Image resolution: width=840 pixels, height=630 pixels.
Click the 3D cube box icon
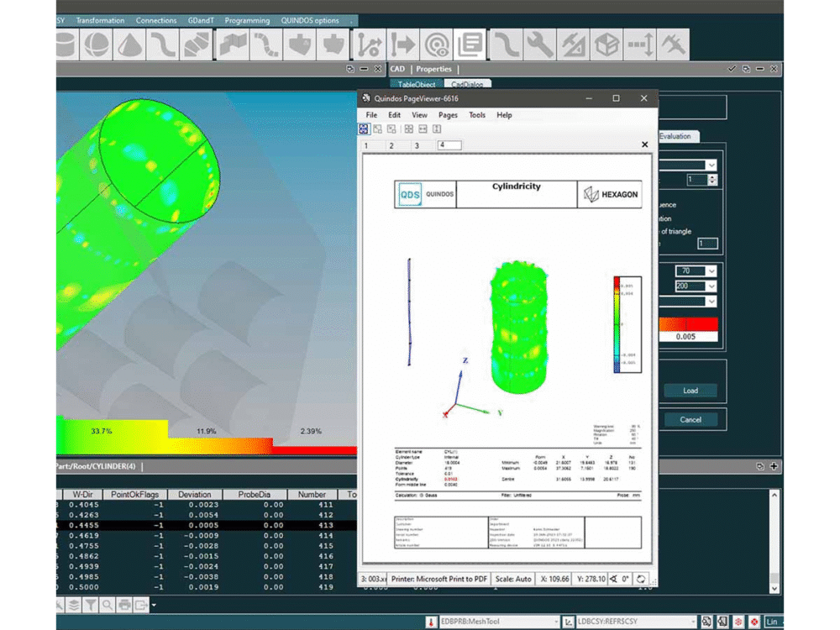(x=606, y=44)
